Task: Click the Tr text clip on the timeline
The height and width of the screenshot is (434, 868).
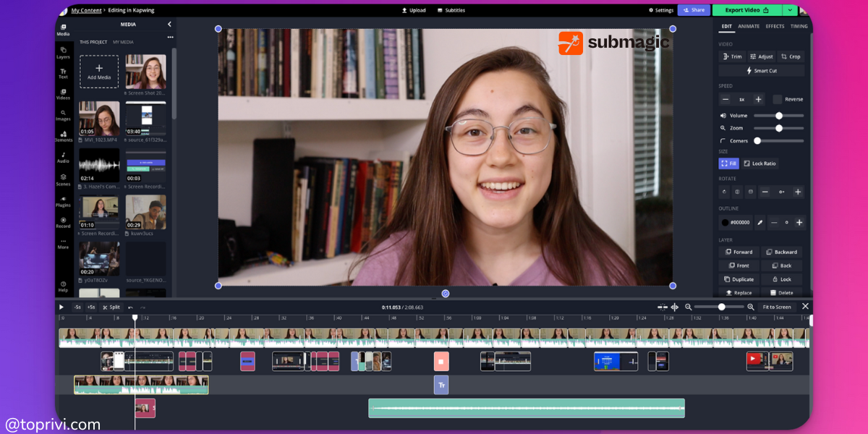Action: tap(441, 385)
